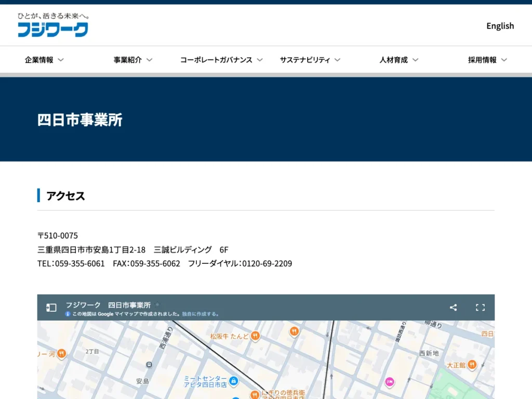This screenshot has height=399, width=532.
Task: Open the コーポレートガバナンス menu
Action: [221, 60]
